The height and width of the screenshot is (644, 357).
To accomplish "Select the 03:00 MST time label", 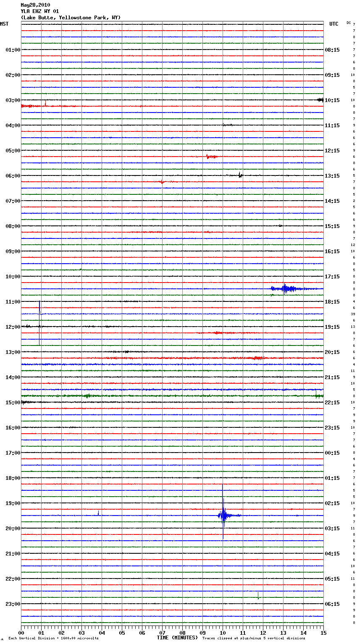I will pyautogui.click(x=13, y=100).
